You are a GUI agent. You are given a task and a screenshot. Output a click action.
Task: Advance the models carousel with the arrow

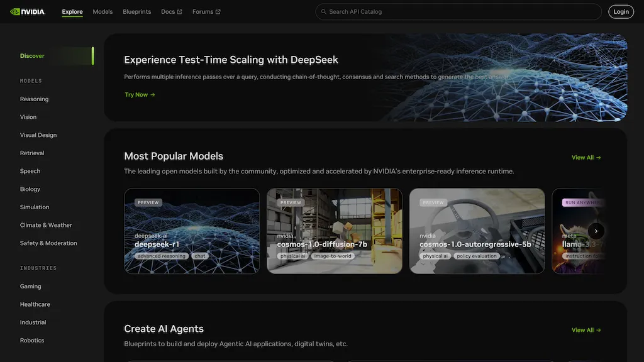click(596, 231)
